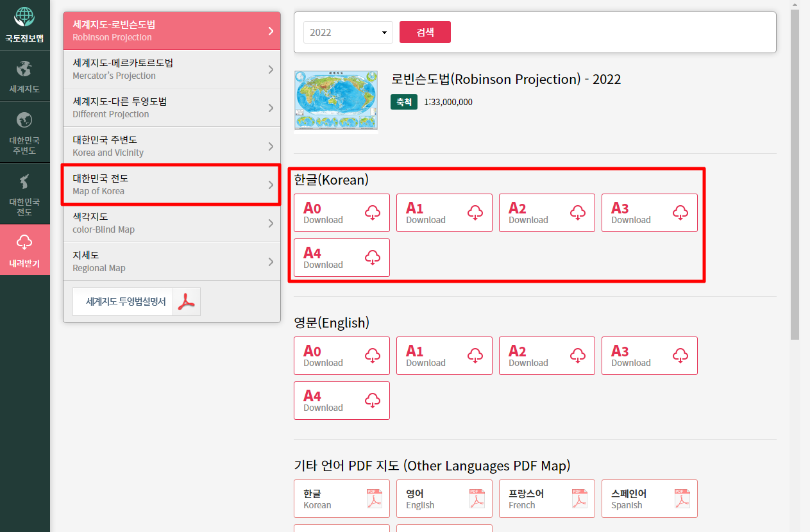The image size is (810, 532).
Task: Click the 로빈슨도법(Robinson Projection) - 2022 title
Action: pyautogui.click(x=506, y=79)
